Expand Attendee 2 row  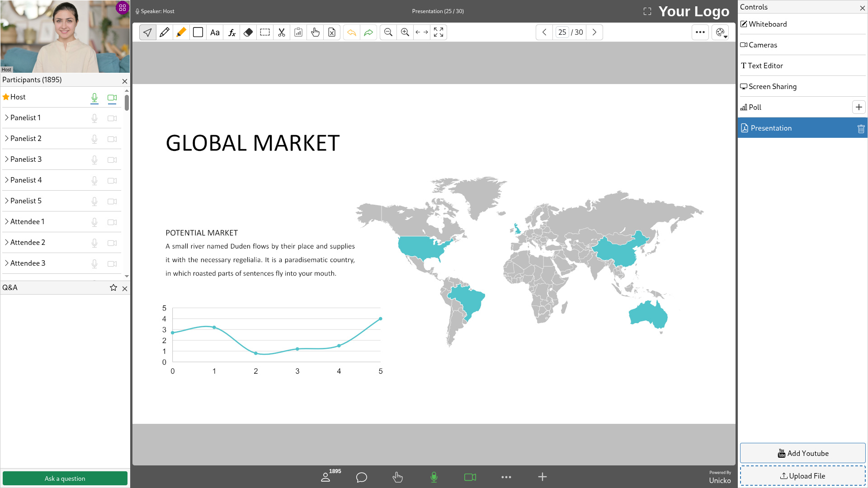tap(7, 242)
